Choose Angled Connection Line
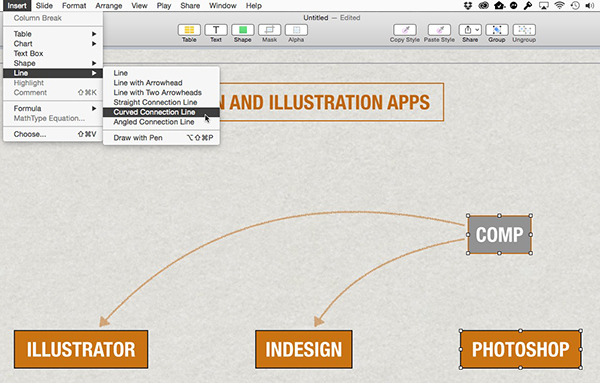The height and width of the screenshot is (383, 600). [x=161, y=122]
